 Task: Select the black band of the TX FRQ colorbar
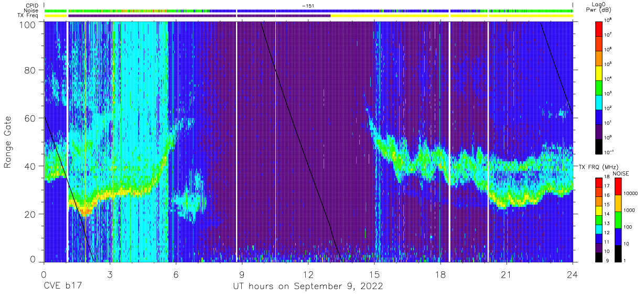click(x=599, y=256)
